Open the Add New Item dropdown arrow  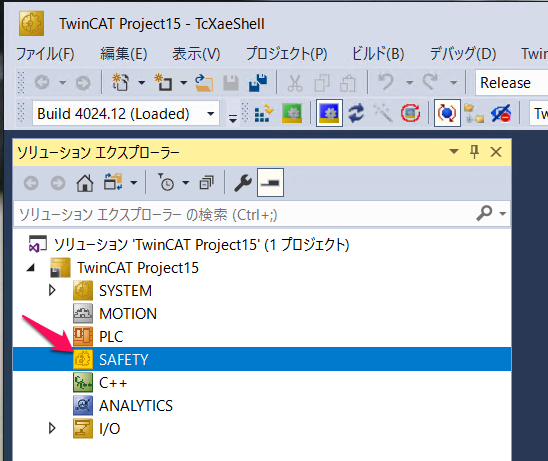point(183,83)
